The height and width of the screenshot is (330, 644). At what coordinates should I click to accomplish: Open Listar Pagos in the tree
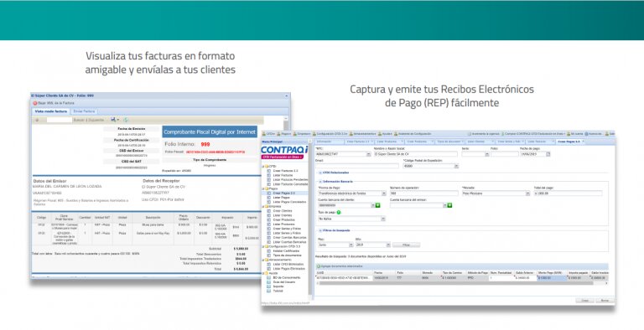pyautogui.click(x=281, y=198)
